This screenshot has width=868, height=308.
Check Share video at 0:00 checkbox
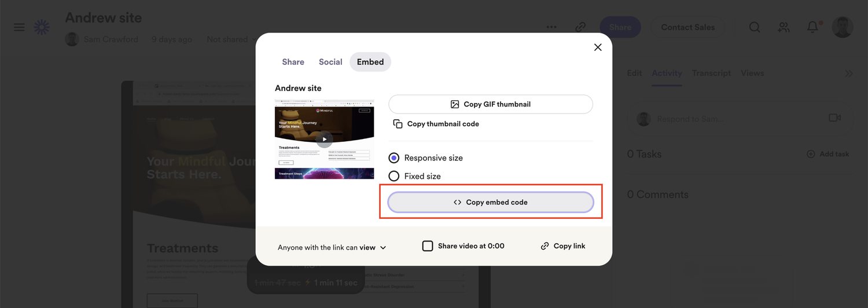(428, 246)
